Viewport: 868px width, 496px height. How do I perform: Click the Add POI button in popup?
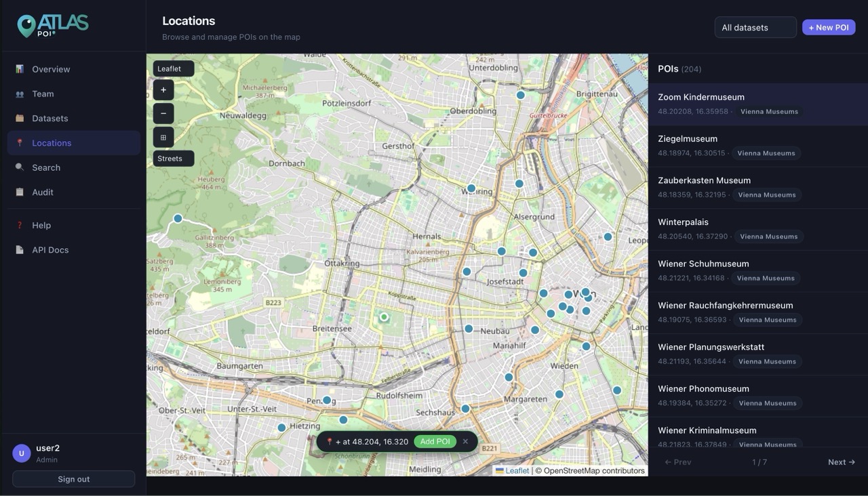[x=435, y=441]
